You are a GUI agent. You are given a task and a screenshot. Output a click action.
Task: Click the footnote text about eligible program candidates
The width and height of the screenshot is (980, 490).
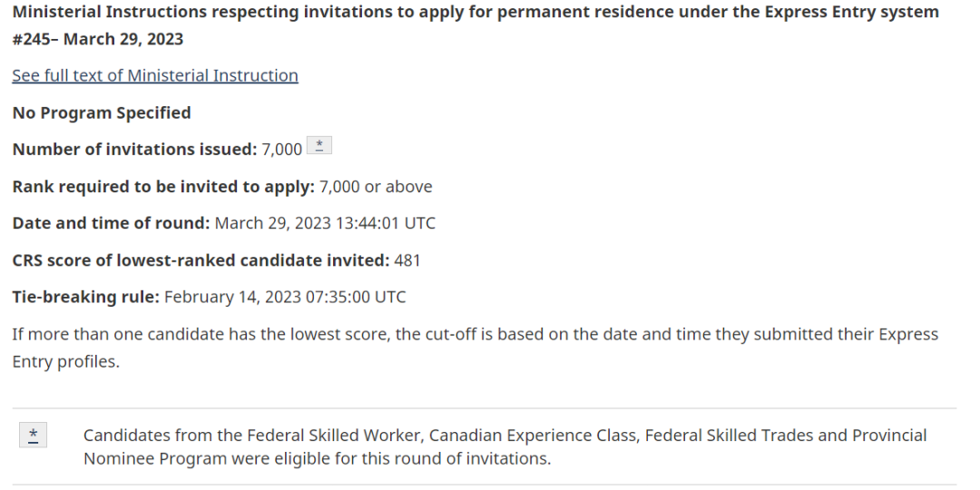(x=505, y=446)
